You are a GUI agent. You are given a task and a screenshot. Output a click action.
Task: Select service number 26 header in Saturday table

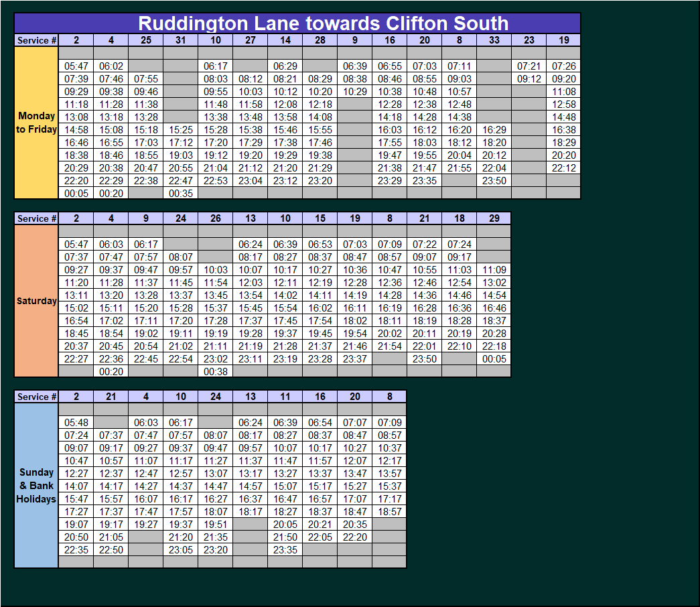click(x=216, y=218)
